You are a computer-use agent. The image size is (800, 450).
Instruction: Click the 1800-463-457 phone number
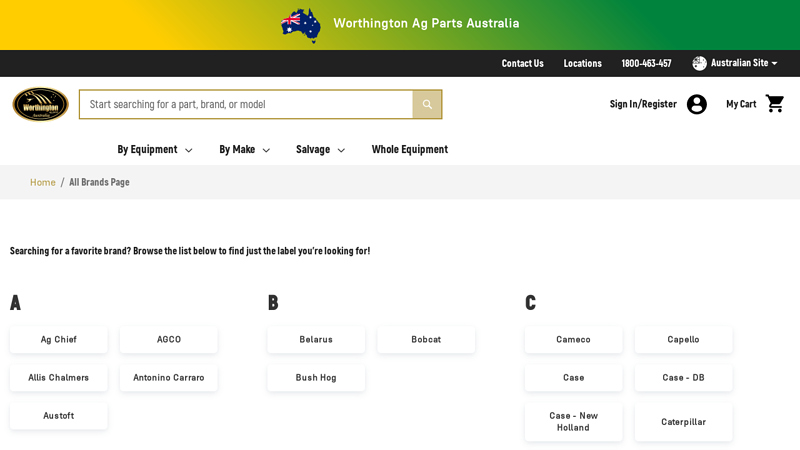coord(646,63)
